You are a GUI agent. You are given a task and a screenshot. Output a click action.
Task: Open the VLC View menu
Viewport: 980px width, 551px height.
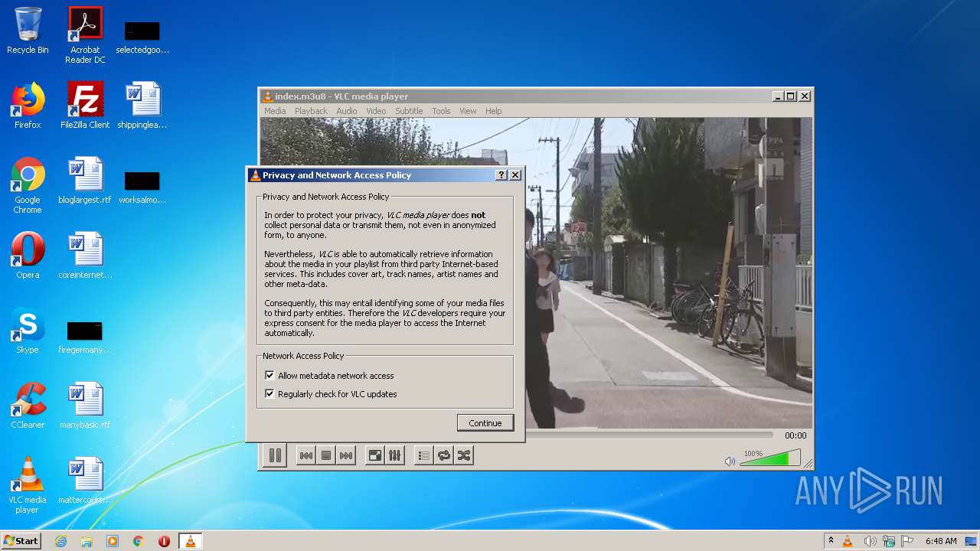pyautogui.click(x=468, y=111)
